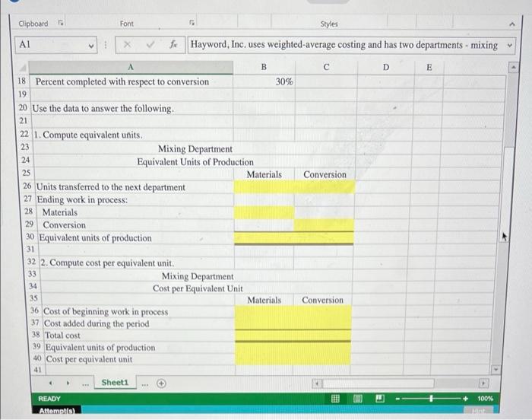This screenshot has height=420, width=532.
Task: Select Materials equivalent units cell in row 30
Action: pos(264,237)
